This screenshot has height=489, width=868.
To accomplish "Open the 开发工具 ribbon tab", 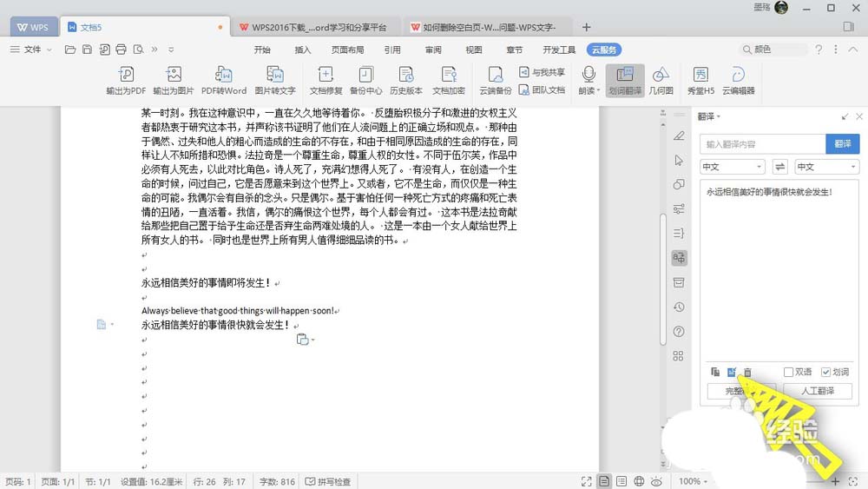I will (x=559, y=50).
